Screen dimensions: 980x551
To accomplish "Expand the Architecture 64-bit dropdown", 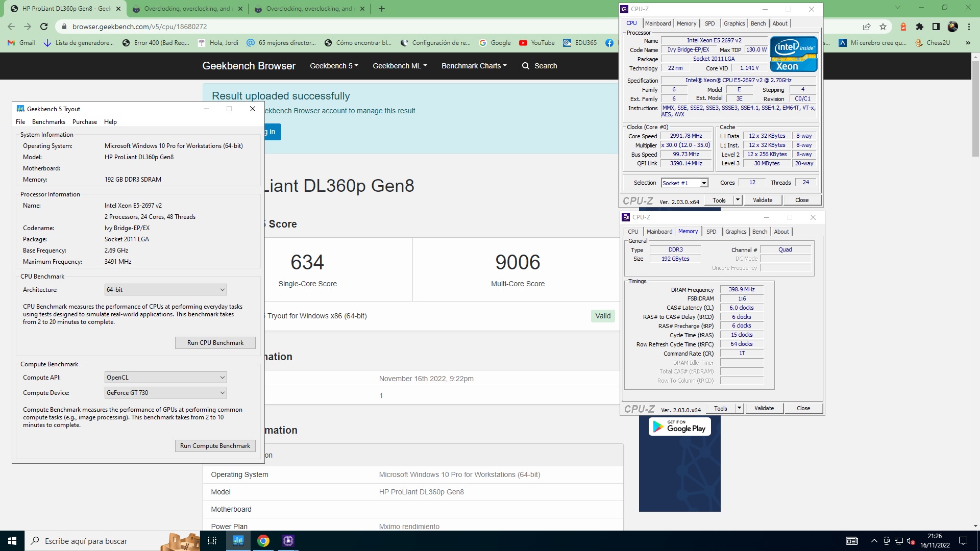I will click(x=165, y=290).
